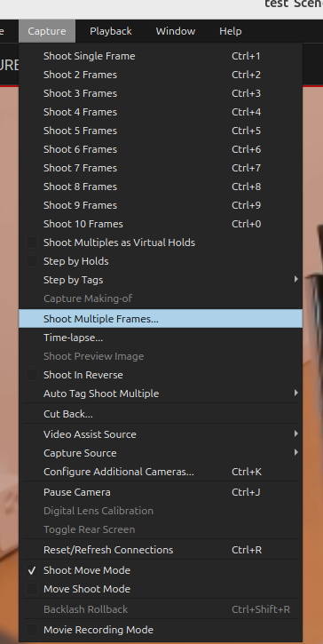Viewport: 323px width, 644px height.
Task: Open the Playback menu
Action: coord(111,31)
